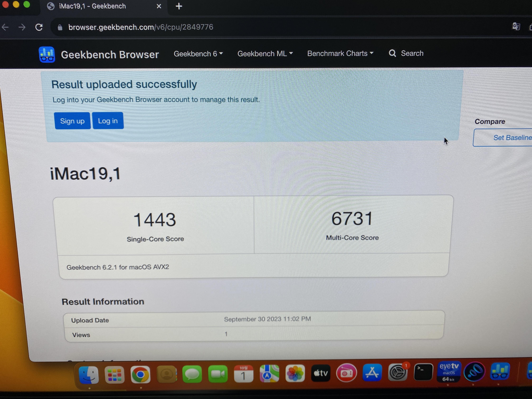Screen dimensions: 532x399
Task: Click the Compare heading
Action: click(490, 122)
